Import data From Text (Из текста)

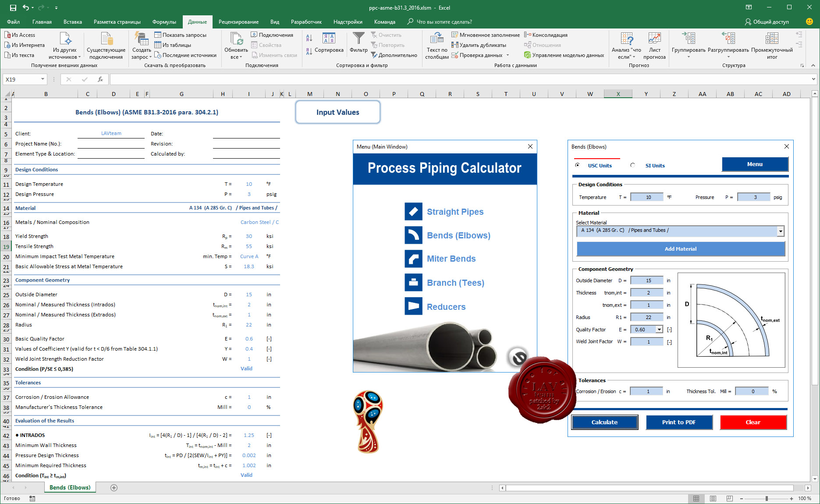pyautogui.click(x=19, y=55)
